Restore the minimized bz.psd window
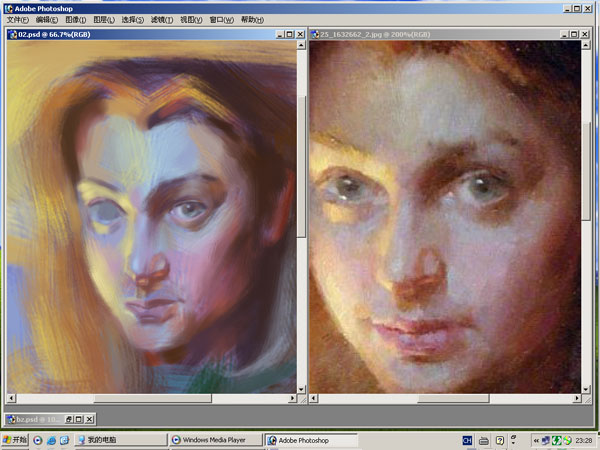This screenshot has width=600, height=450. click(x=69, y=419)
